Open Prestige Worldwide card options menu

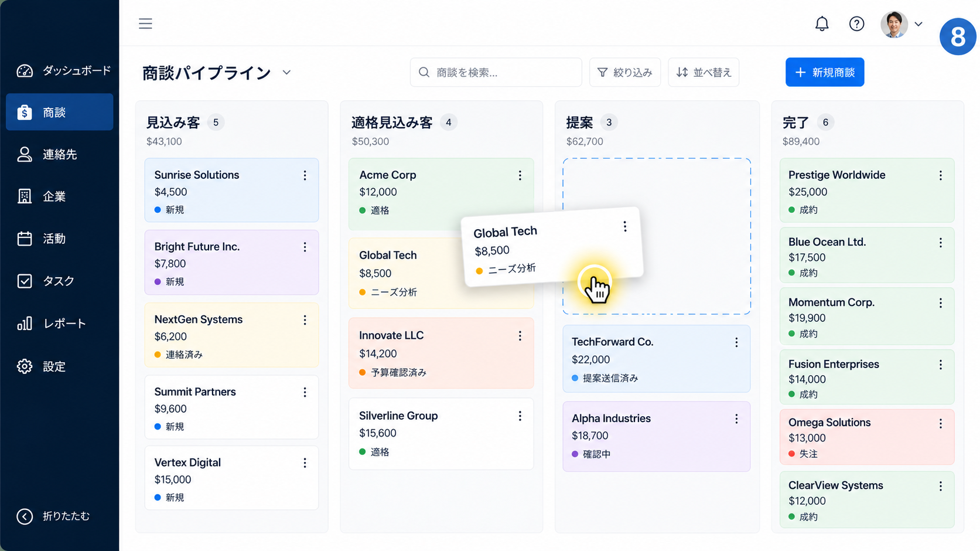pyautogui.click(x=940, y=175)
